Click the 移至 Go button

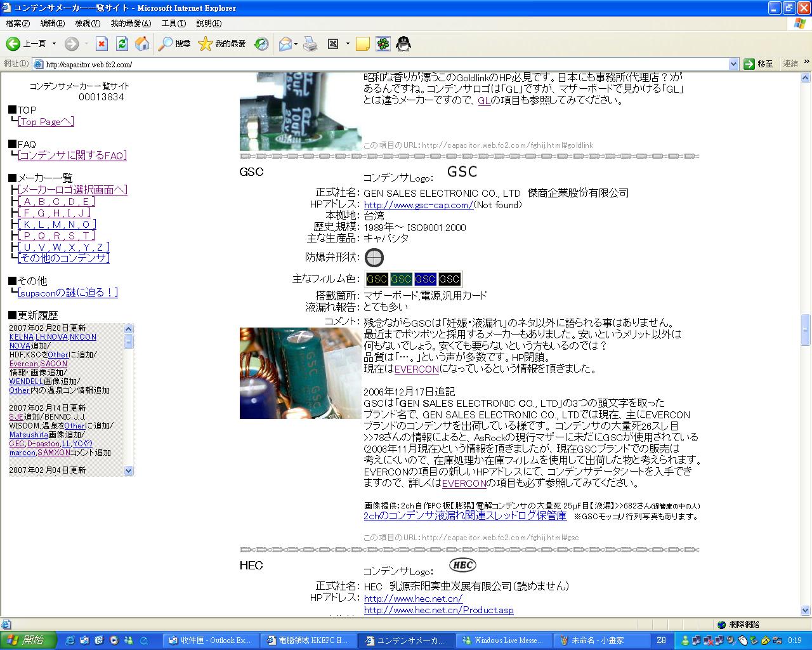click(x=759, y=64)
